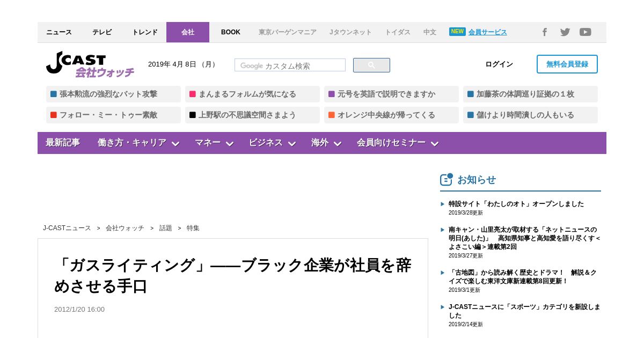Switch to the トレンド tab
644x338 pixels.
coord(145,32)
